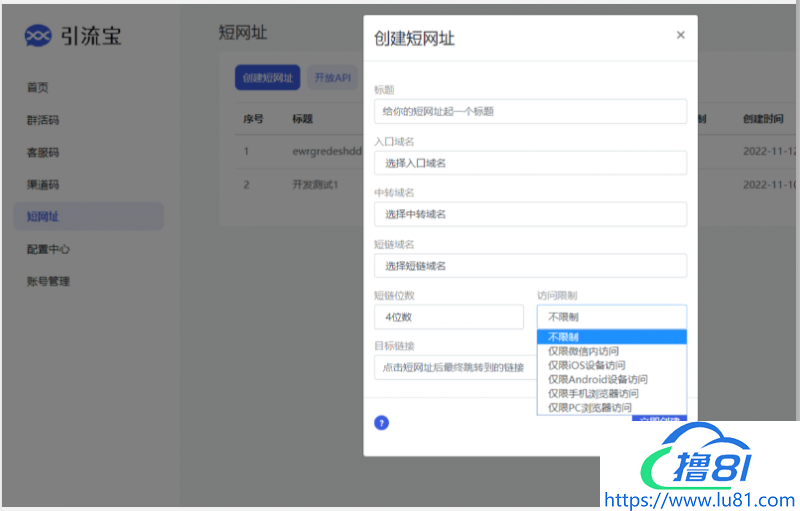The height and width of the screenshot is (511, 800).
Task: Expand the 入口域名 dropdown
Action: [x=530, y=163]
